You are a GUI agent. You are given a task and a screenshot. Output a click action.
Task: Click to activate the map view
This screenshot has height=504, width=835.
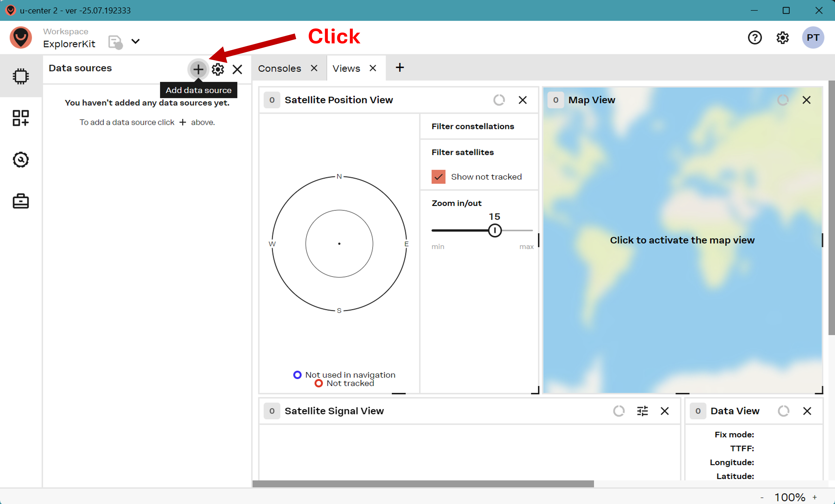(682, 240)
